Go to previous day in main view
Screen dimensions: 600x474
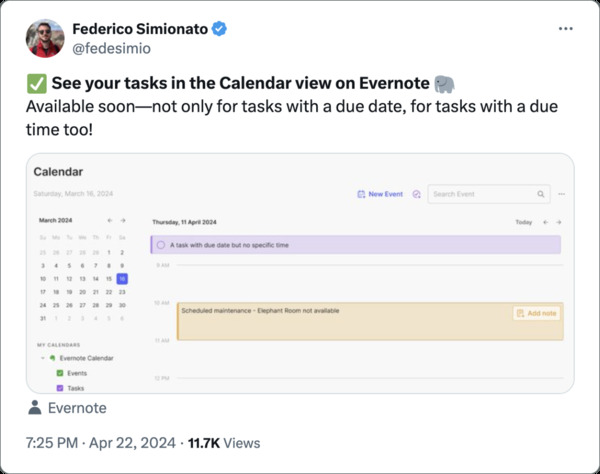545,222
